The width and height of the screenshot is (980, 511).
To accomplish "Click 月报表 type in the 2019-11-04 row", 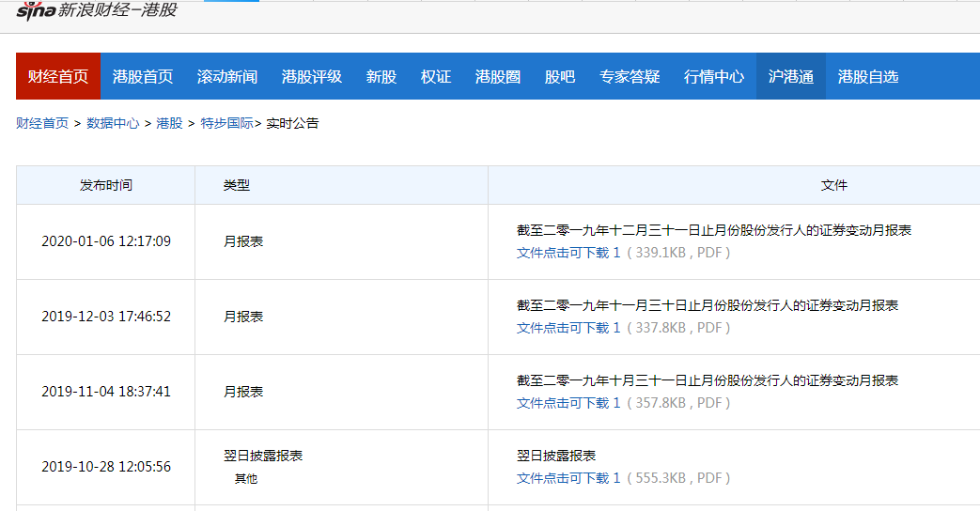I will 243,392.
